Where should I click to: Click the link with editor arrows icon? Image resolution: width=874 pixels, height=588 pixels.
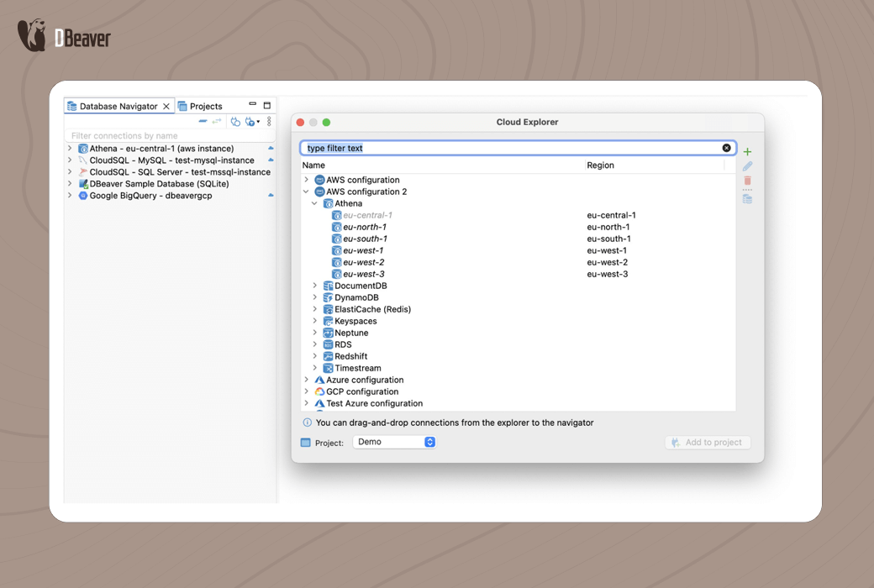217,122
